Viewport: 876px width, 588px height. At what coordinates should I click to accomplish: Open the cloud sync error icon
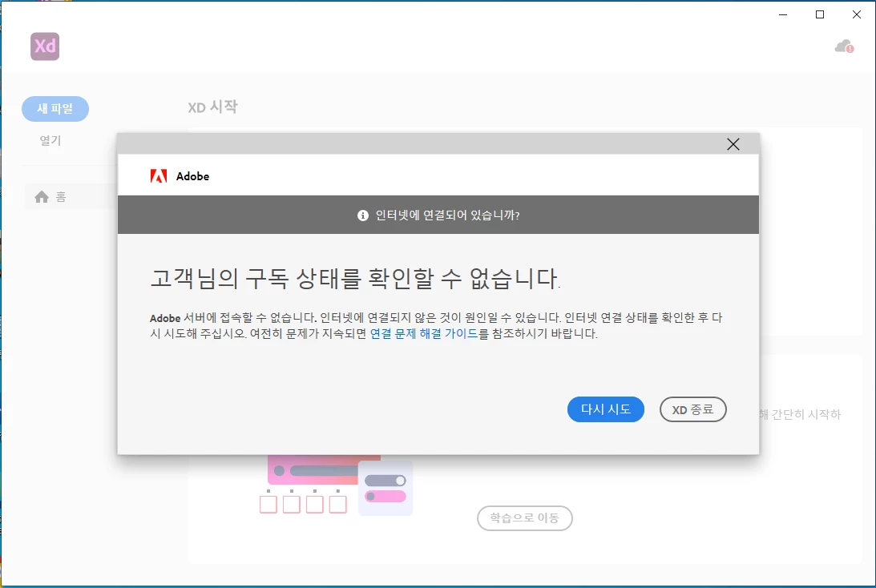[844, 47]
